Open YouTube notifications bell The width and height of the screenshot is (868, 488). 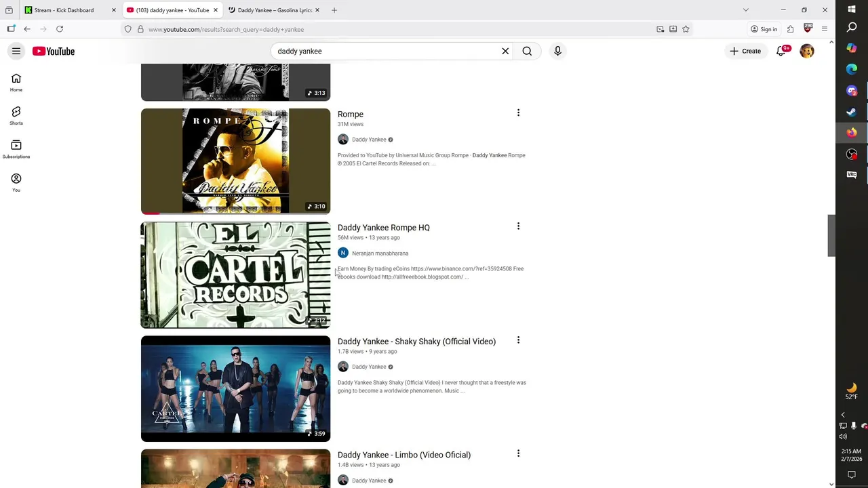tap(781, 51)
